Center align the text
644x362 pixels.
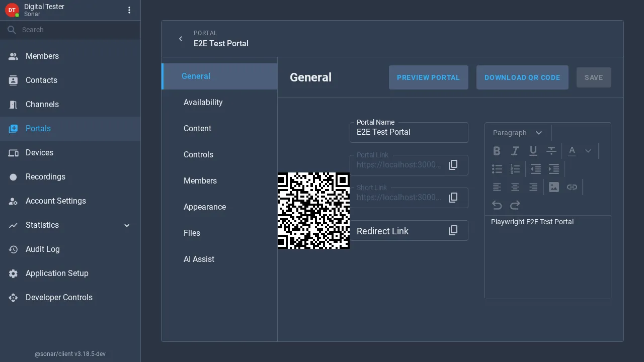(x=515, y=187)
